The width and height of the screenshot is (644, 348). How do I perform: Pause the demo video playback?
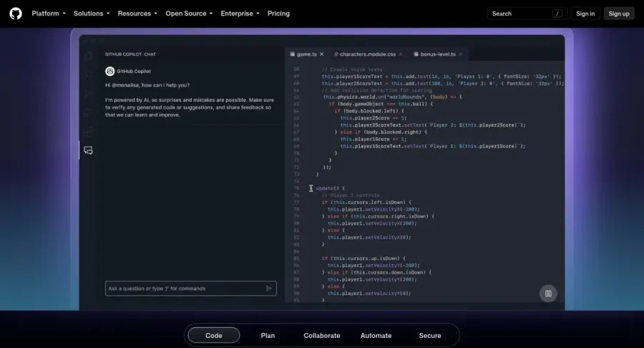[x=548, y=294]
